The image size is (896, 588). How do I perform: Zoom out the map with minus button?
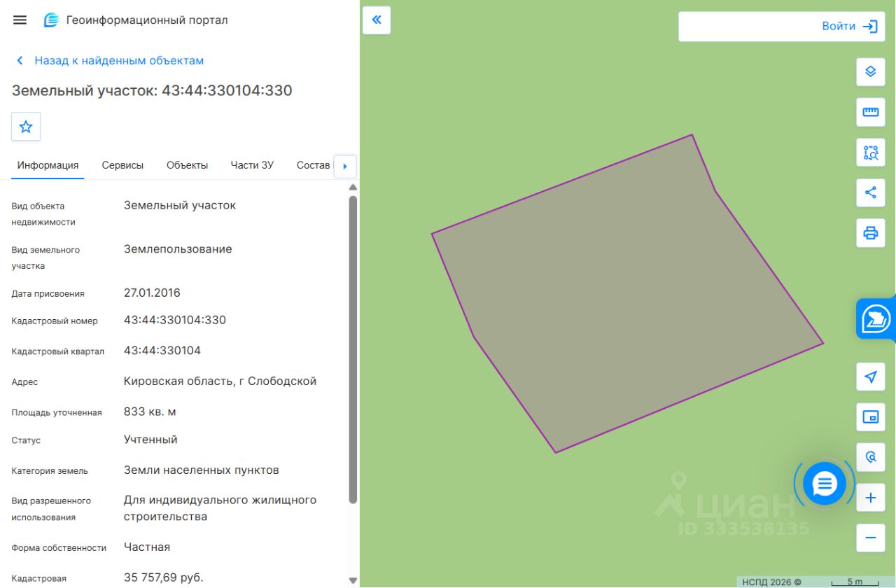tap(871, 538)
